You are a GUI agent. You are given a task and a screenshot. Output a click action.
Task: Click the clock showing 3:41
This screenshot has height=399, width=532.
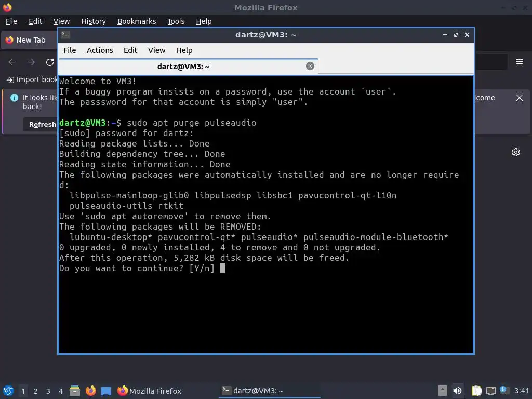(521, 391)
